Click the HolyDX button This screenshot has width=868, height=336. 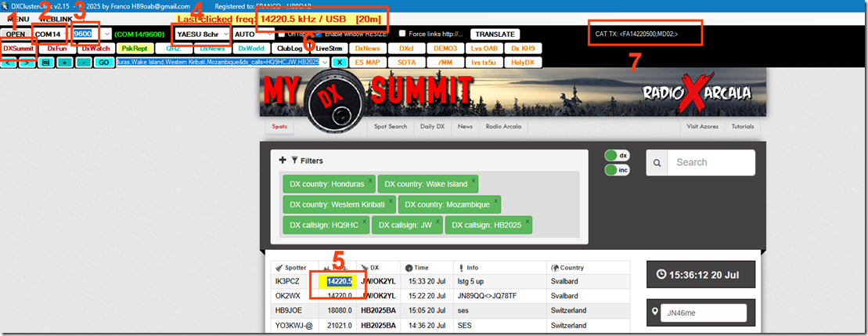[523, 63]
